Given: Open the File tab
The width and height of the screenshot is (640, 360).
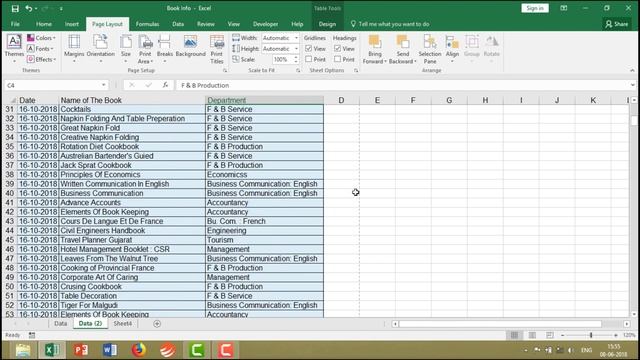Looking at the screenshot, I should click(15, 24).
